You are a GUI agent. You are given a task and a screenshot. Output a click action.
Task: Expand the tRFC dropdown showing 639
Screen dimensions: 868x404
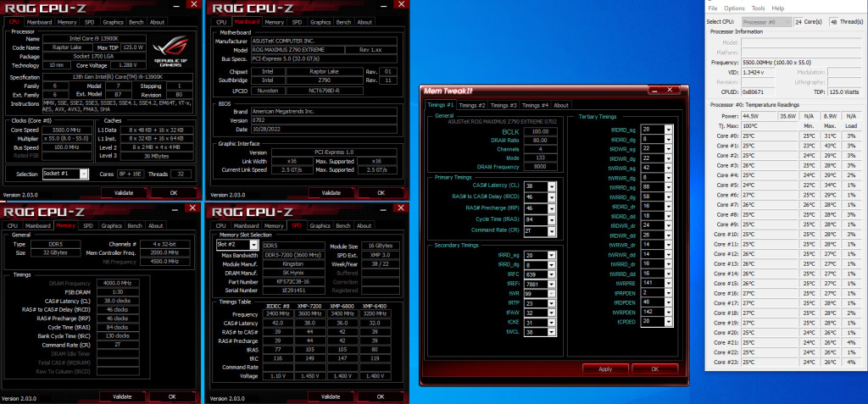(551, 274)
